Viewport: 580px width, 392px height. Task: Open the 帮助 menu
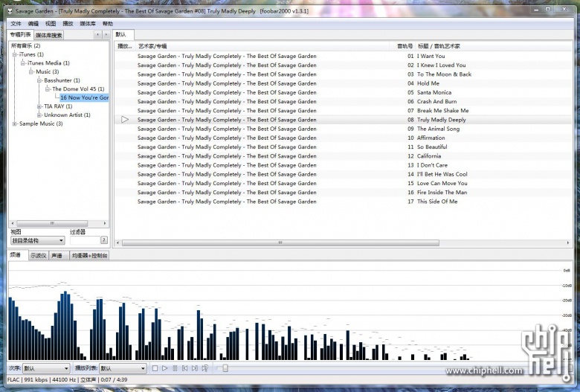(108, 24)
